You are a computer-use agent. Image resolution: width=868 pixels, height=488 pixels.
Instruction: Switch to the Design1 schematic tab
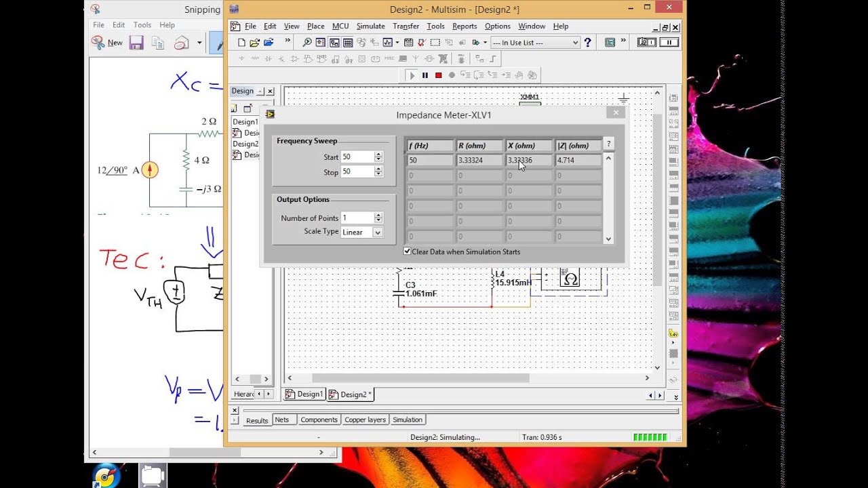coord(304,394)
